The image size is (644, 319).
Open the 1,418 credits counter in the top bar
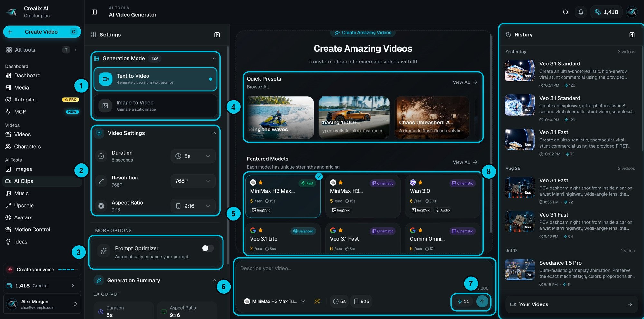click(606, 12)
